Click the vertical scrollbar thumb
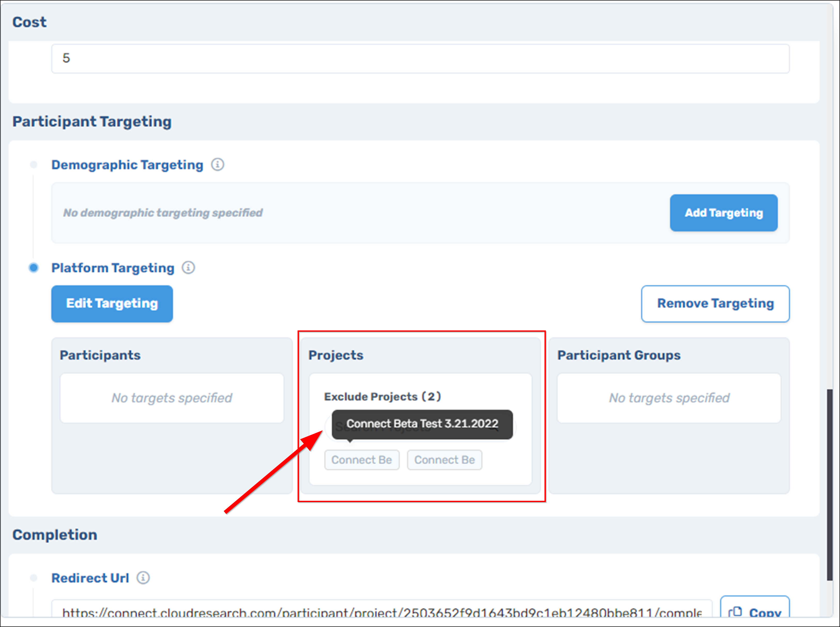The image size is (840, 627). click(830, 484)
